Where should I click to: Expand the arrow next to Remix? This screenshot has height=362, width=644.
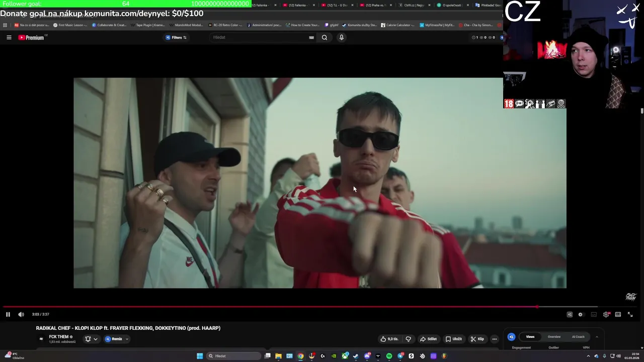(127, 339)
